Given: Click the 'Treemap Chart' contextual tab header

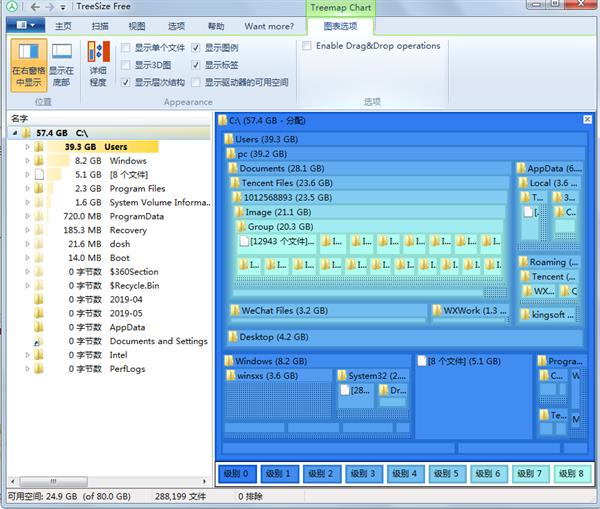Looking at the screenshot, I should point(341,8).
